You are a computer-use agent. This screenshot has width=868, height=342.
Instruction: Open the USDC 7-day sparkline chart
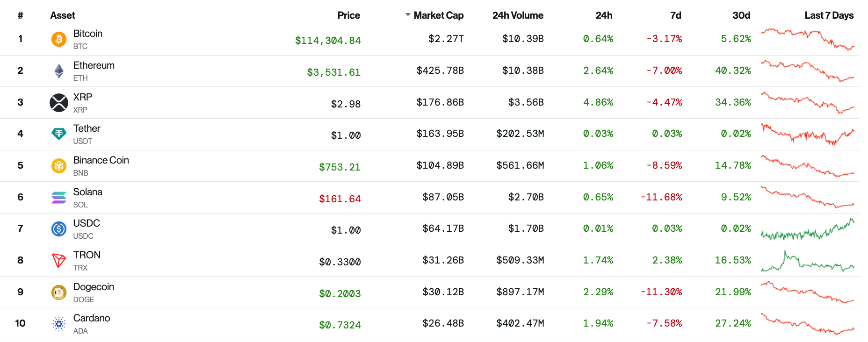(x=807, y=229)
